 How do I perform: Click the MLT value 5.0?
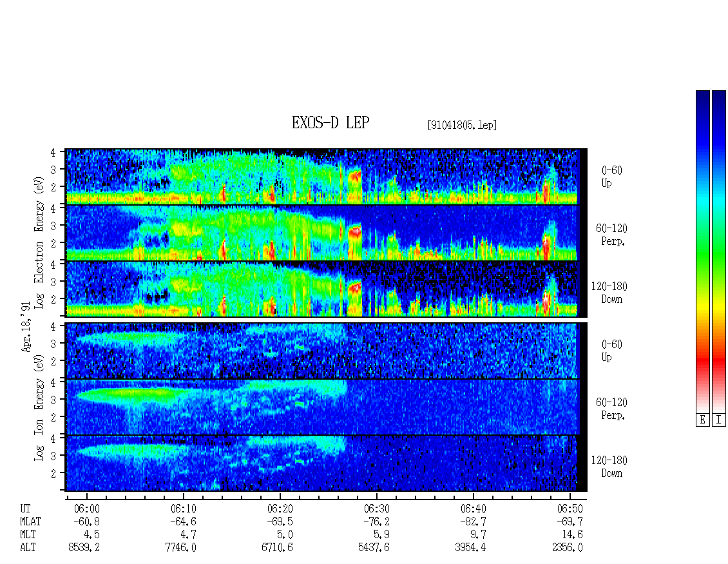pos(285,535)
